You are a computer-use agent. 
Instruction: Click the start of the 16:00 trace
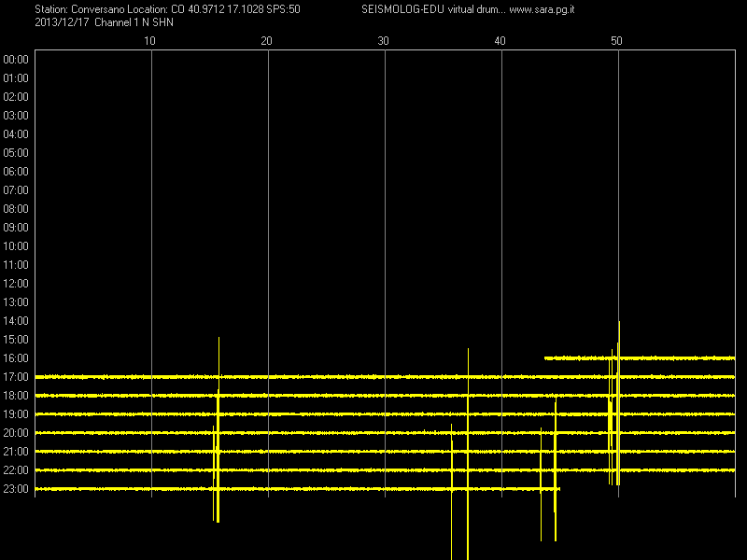(x=545, y=358)
